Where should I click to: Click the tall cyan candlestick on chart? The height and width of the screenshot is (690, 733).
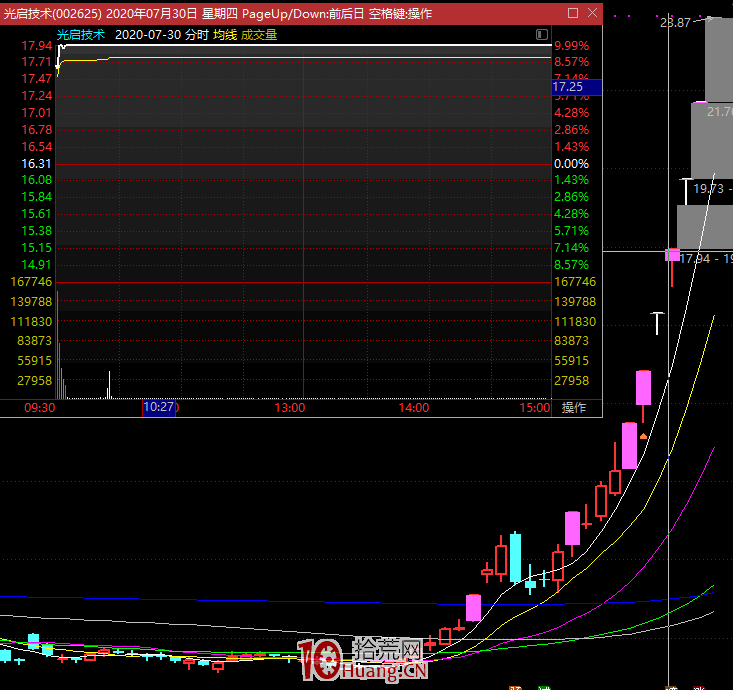point(515,557)
